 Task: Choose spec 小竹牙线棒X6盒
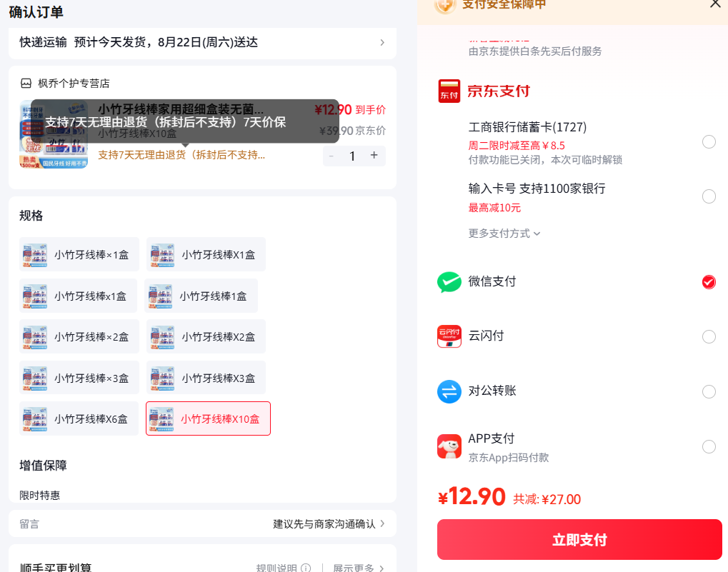click(79, 419)
